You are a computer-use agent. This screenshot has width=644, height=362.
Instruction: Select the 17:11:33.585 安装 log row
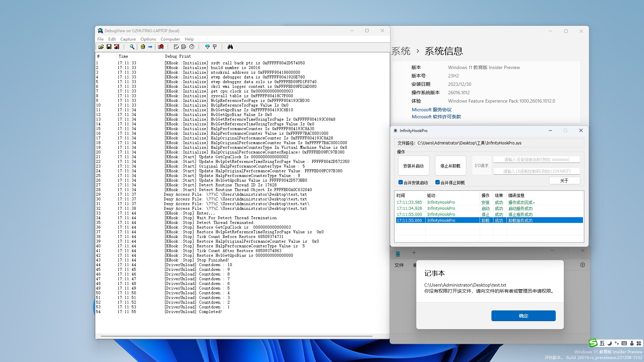pos(489,202)
